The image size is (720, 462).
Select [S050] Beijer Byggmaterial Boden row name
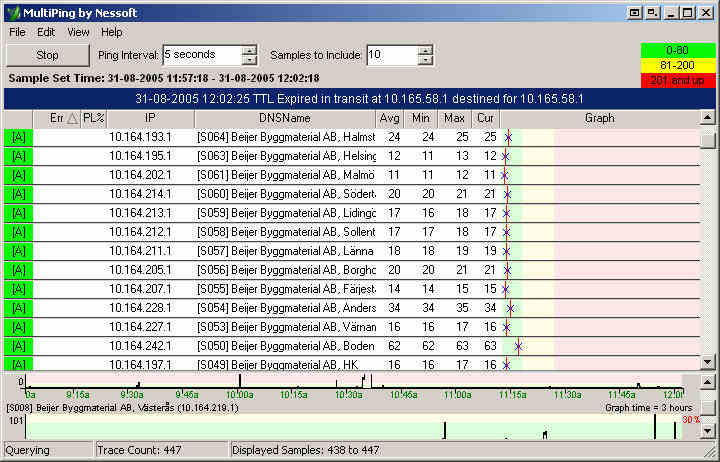(286, 346)
